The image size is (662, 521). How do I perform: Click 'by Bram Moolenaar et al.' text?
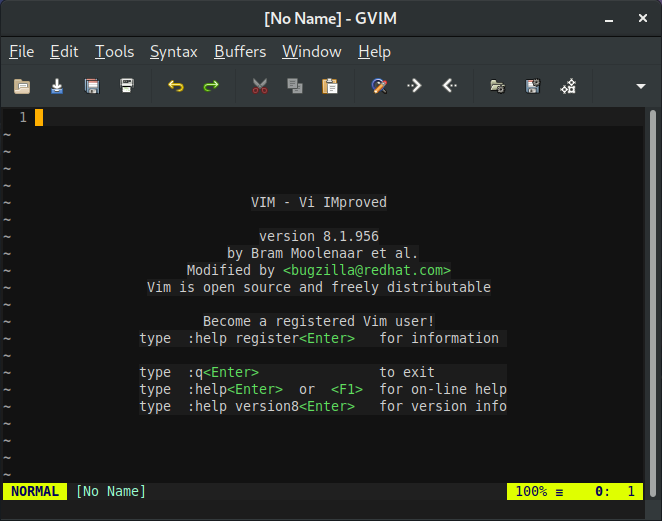[323, 253]
